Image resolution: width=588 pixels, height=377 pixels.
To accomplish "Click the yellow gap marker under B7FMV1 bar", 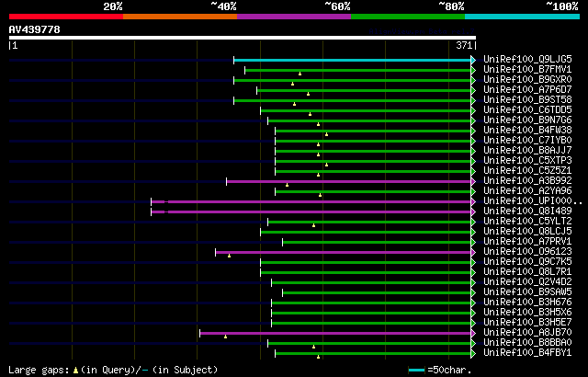I will [x=300, y=74].
